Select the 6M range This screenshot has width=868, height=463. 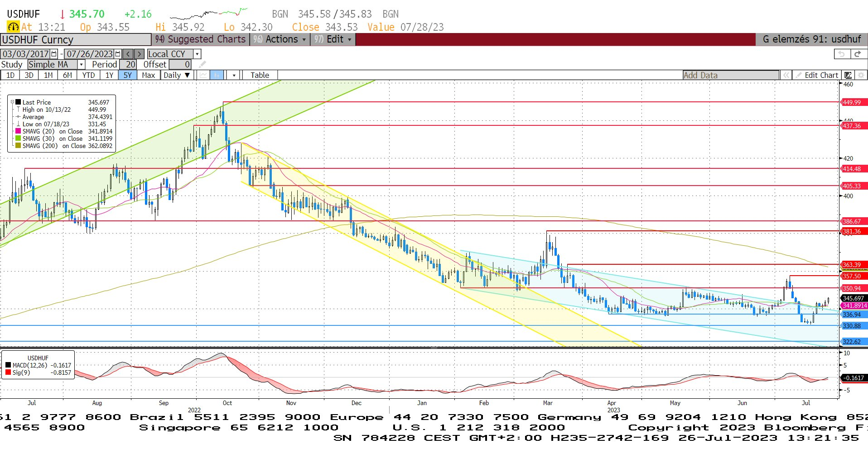[x=67, y=75]
